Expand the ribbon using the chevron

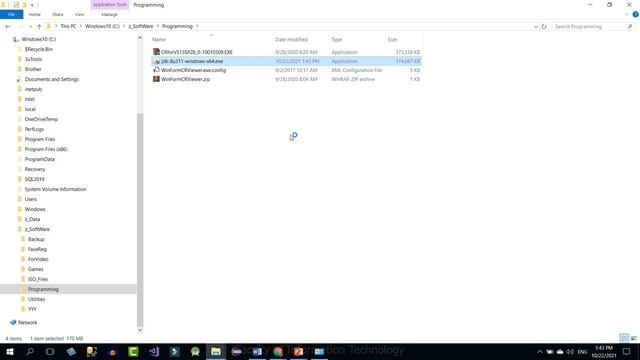point(627,14)
